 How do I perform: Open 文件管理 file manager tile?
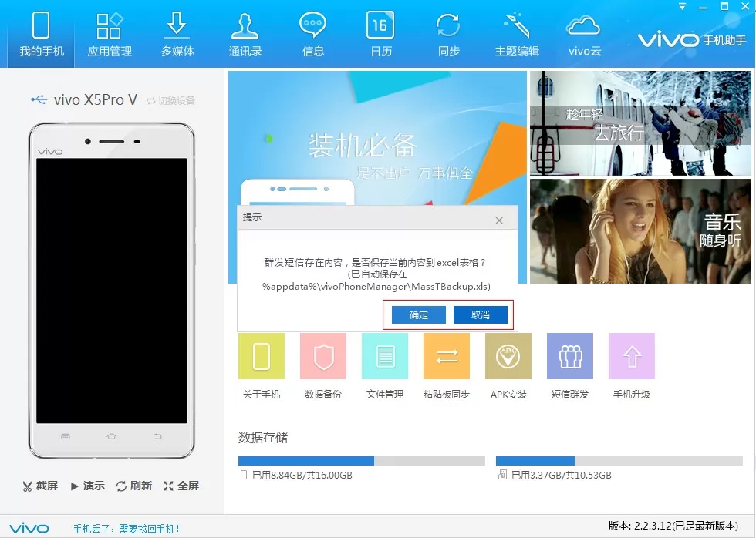click(x=385, y=367)
